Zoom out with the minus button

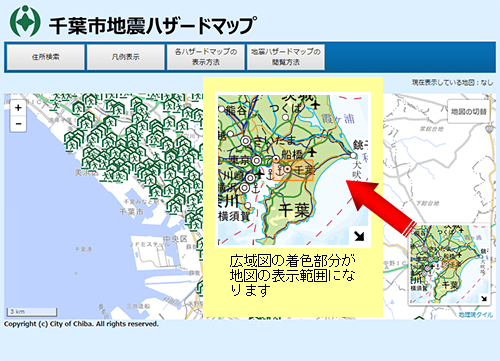click(18, 124)
